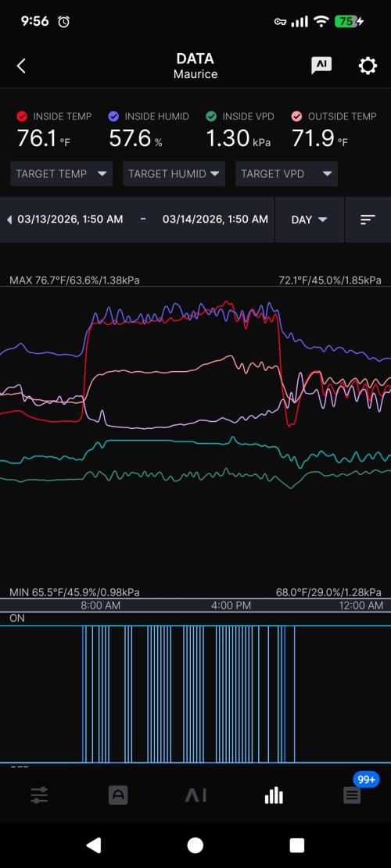This screenshot has height=868, width=391.
Task: Tap the 72.1°F/45.0%/1.85kPa label
Action: (329, 280)
